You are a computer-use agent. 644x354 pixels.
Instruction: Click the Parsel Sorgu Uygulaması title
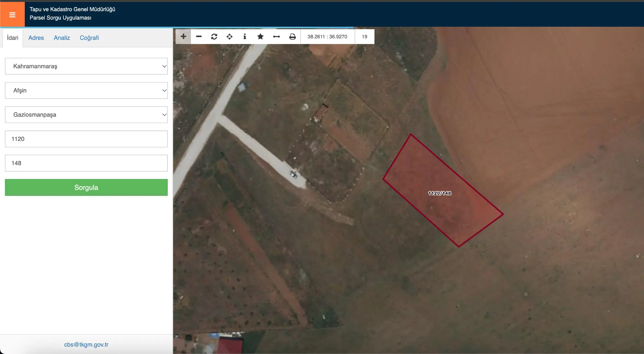coord(61,18)
